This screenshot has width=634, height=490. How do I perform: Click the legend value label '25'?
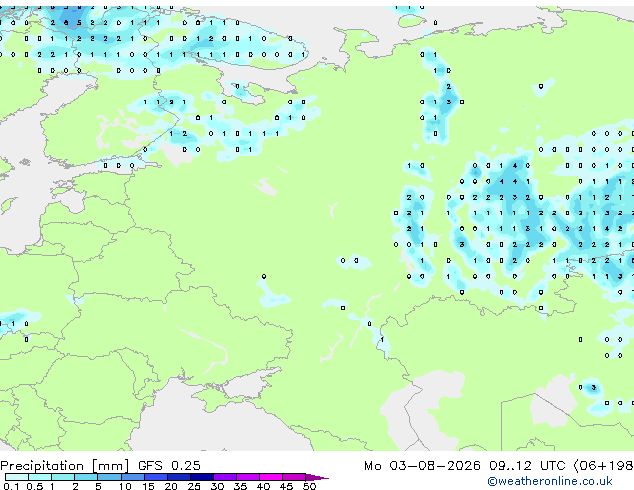tap(194, 486)
